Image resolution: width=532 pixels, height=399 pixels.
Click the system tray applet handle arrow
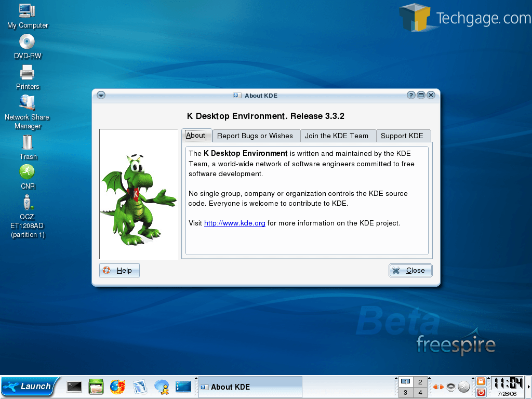point(429,378)
